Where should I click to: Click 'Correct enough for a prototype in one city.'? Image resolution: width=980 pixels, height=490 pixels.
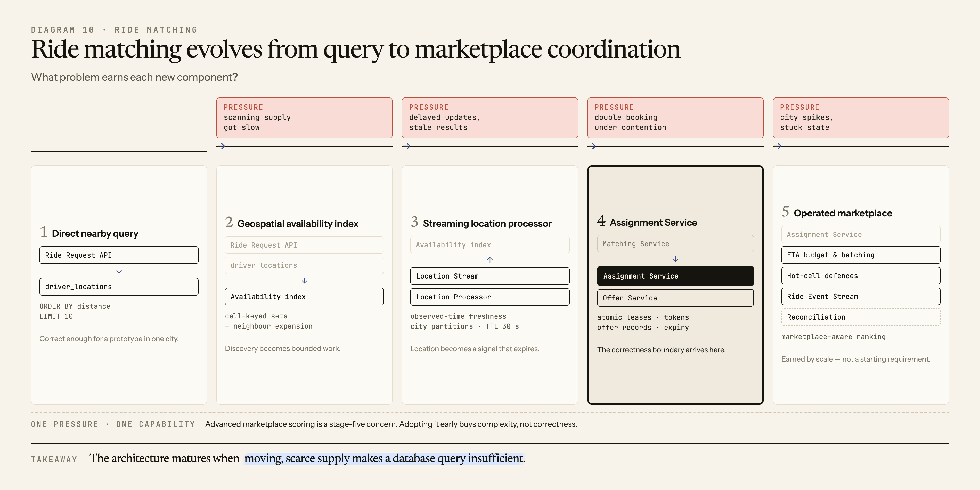pyautogui.click(x=109, y=339)
